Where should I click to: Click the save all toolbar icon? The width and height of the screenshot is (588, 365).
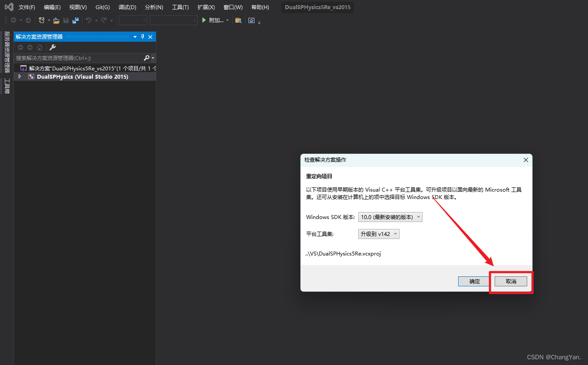click(76, 20)
